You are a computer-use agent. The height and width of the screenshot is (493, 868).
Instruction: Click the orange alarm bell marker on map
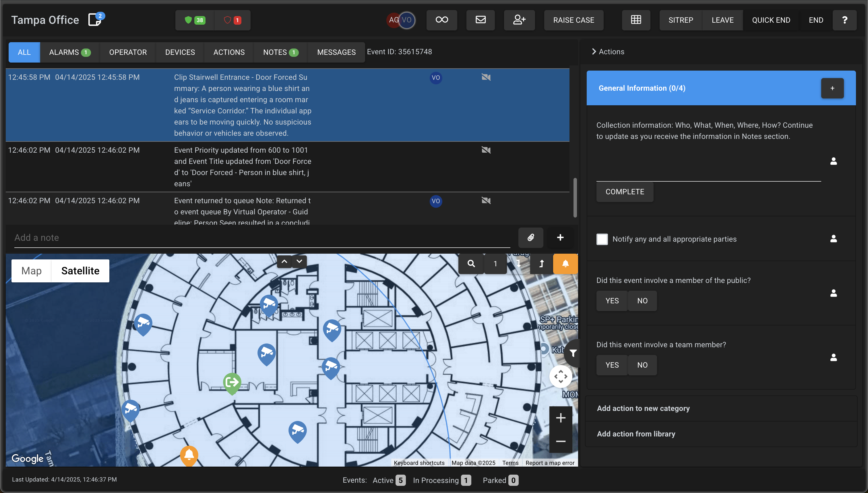[189, 455]
